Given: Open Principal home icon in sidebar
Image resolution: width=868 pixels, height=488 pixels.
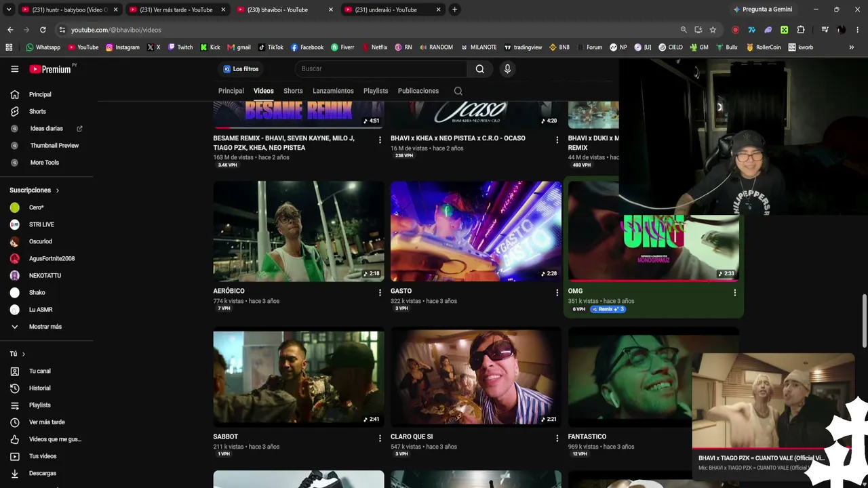Looking at the screenshot, I should (15, 94).
